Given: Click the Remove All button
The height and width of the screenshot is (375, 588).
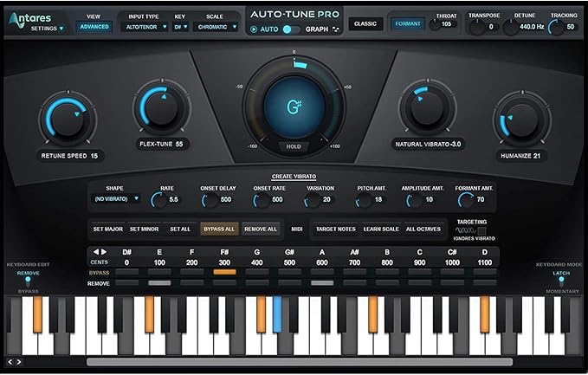Looking at the screenshot, I should coord(261,229).
